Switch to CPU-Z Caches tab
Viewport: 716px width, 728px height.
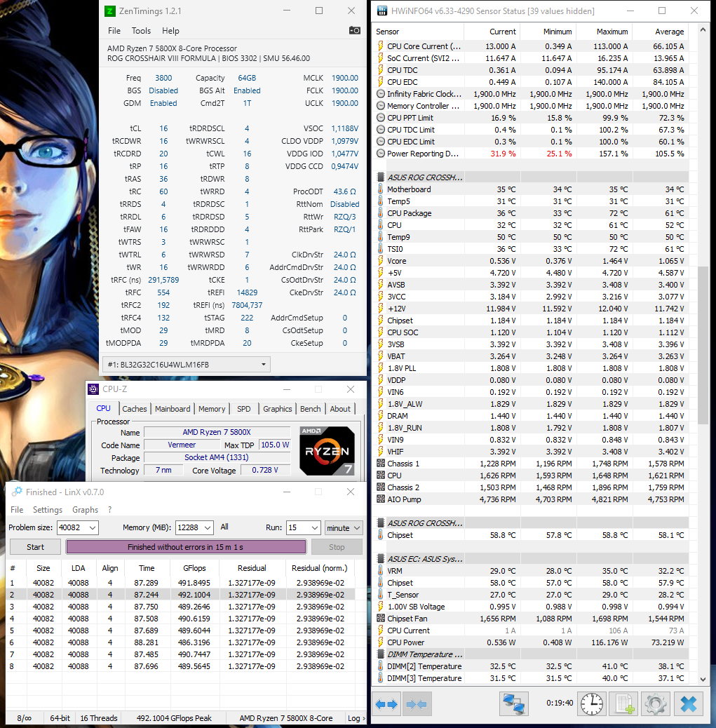(x=134, y=409)
